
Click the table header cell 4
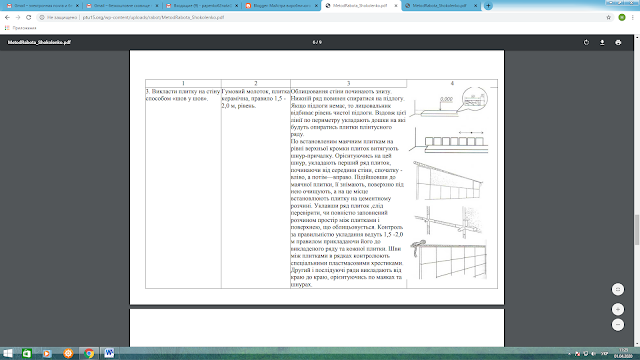tap(452, 83)
